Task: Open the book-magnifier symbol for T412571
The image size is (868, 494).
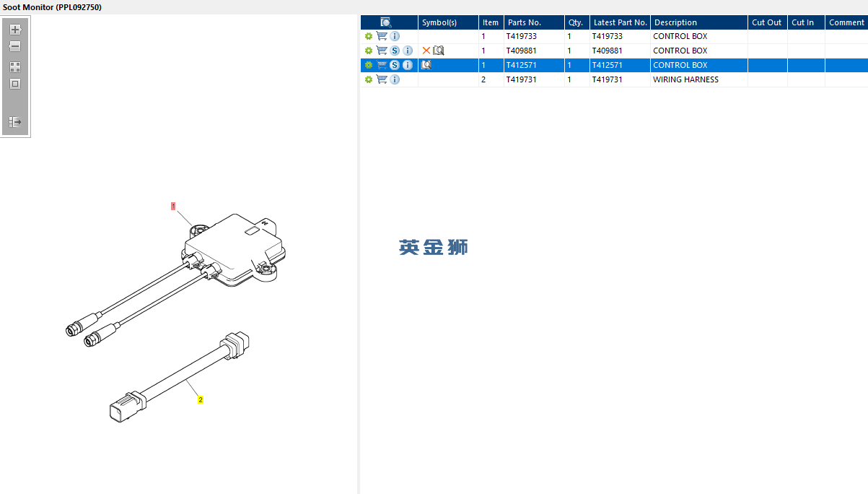Action: pyautogui.click(x=426, y=65)
